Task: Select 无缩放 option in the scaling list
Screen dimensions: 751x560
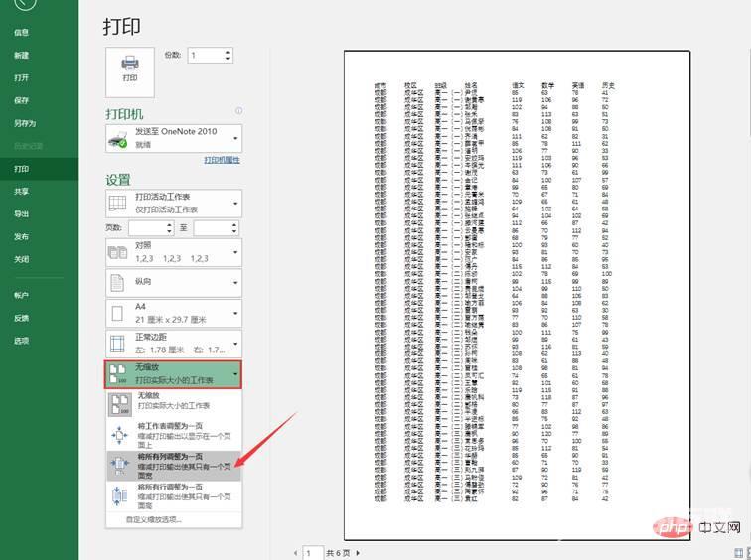Action: [174, 404]
